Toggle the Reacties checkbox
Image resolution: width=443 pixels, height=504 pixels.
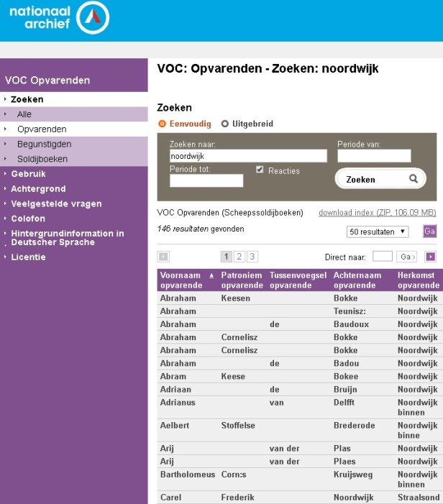(x=260, y=170)
